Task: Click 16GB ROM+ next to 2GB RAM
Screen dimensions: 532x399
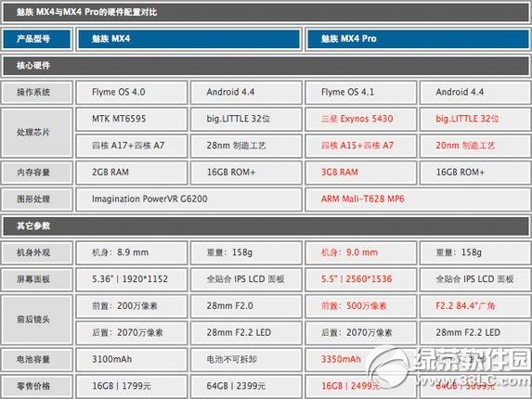Action: point(246,173)
